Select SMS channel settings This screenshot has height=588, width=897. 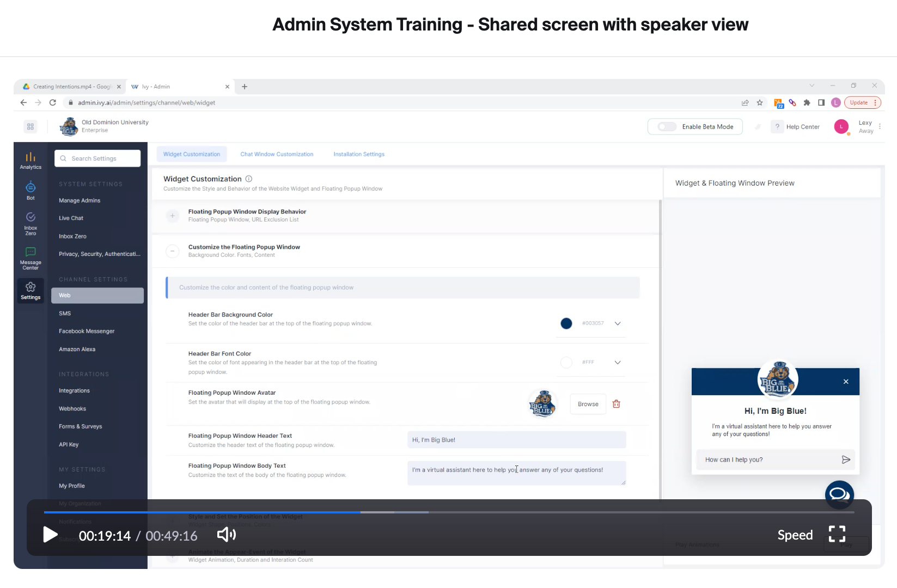click(65, 313)
